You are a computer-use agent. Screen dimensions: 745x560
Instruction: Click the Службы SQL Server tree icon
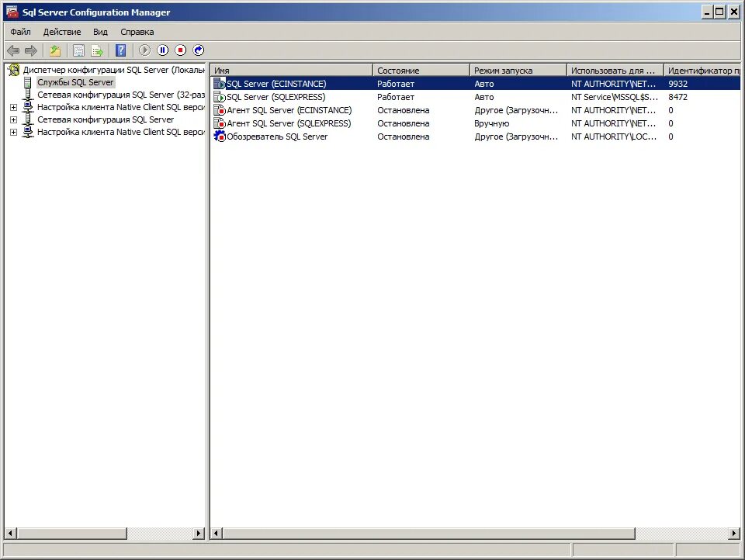tap(28, 82)
